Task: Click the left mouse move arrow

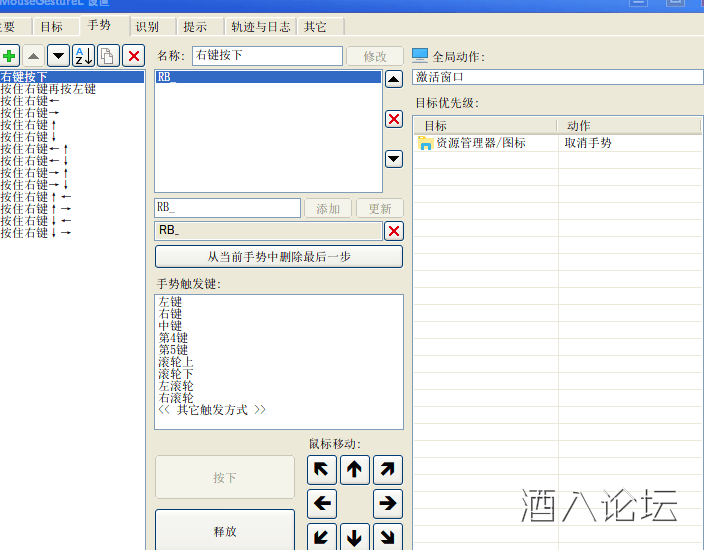Action: click(x=322, y=503)
